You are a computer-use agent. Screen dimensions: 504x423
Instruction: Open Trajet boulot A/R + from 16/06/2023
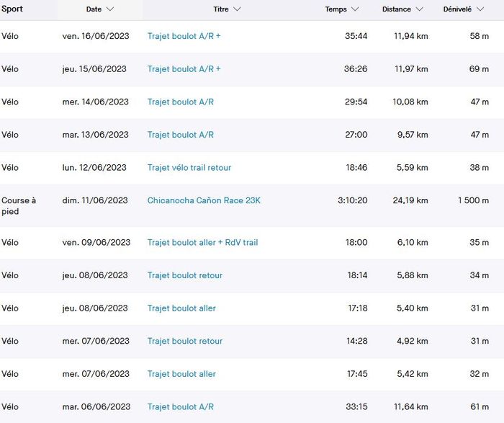(184, 36)
